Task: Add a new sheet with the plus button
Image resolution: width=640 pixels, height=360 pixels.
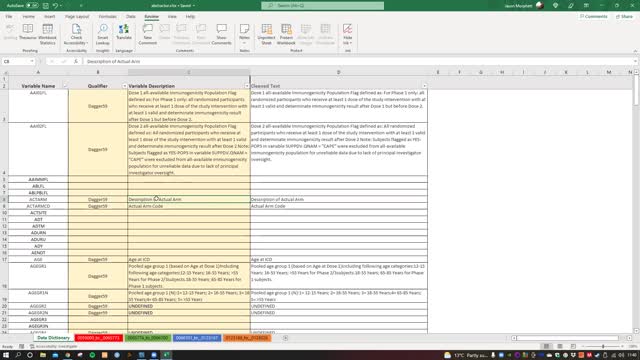Action: (285, 338)
